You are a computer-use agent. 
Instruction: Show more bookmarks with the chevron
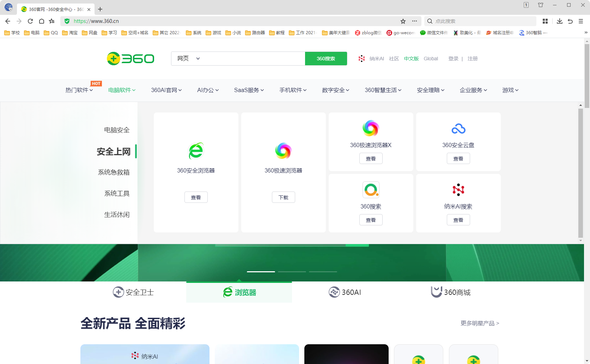[586, 32]
